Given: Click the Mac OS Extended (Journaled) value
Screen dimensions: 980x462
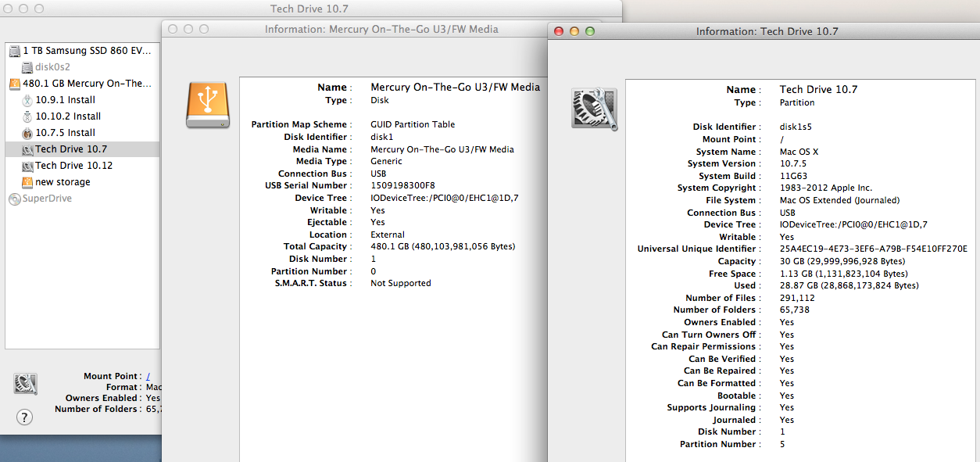Looking at the screenshot, I should 839,200.
